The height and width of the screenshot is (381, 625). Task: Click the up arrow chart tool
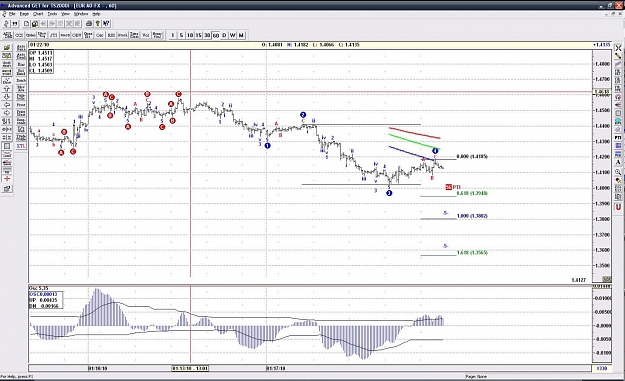coord(7,89)
